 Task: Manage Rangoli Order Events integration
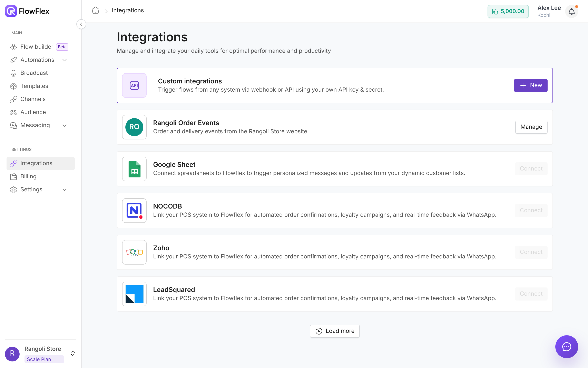click(531, 127)
